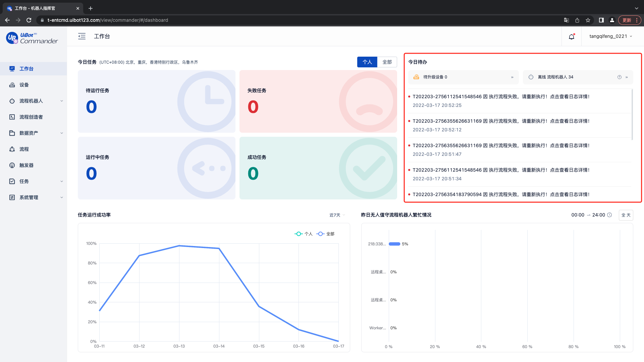Click the 系统管理 icon in sidebar
Viewport: 644px width, 362px height.
12,197
